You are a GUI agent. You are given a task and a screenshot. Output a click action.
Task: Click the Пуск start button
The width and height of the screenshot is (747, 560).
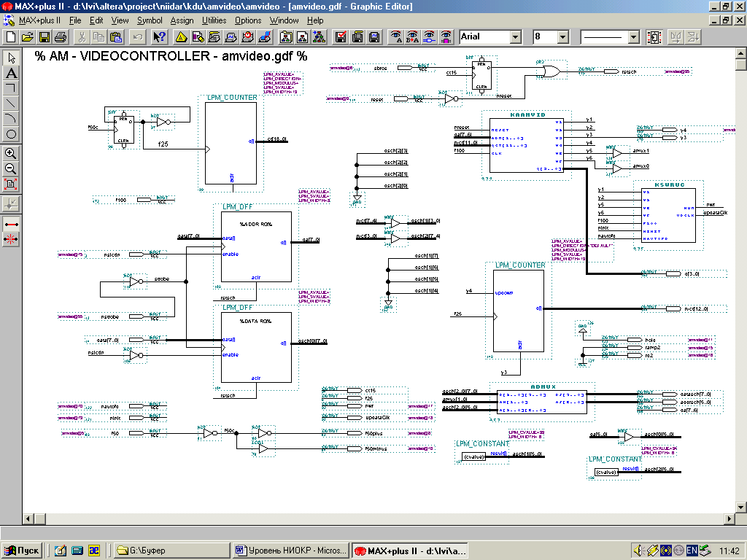click(x=21, y=551)
